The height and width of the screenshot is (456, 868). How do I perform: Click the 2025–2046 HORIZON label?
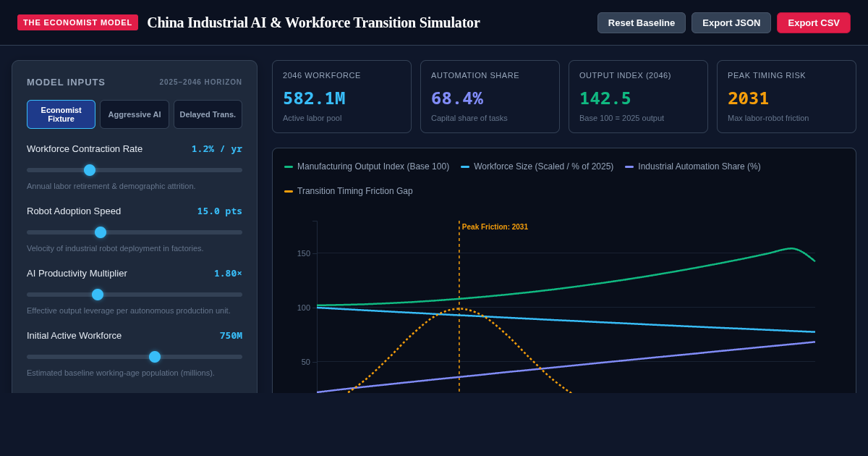[x=201, y=83]
